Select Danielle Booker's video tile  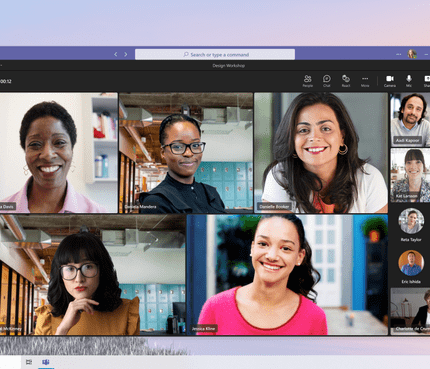(x=321, y=153)
